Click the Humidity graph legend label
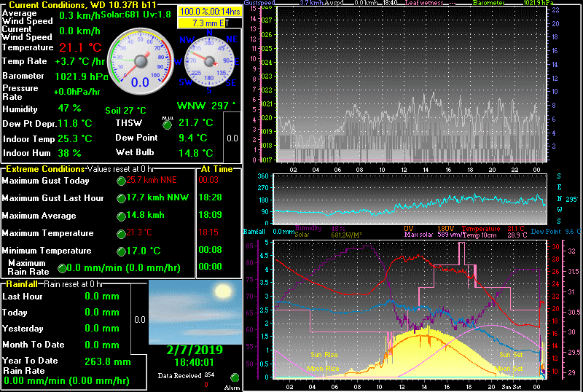The width and height of the screenshot is (583, 392). [308, 228]
